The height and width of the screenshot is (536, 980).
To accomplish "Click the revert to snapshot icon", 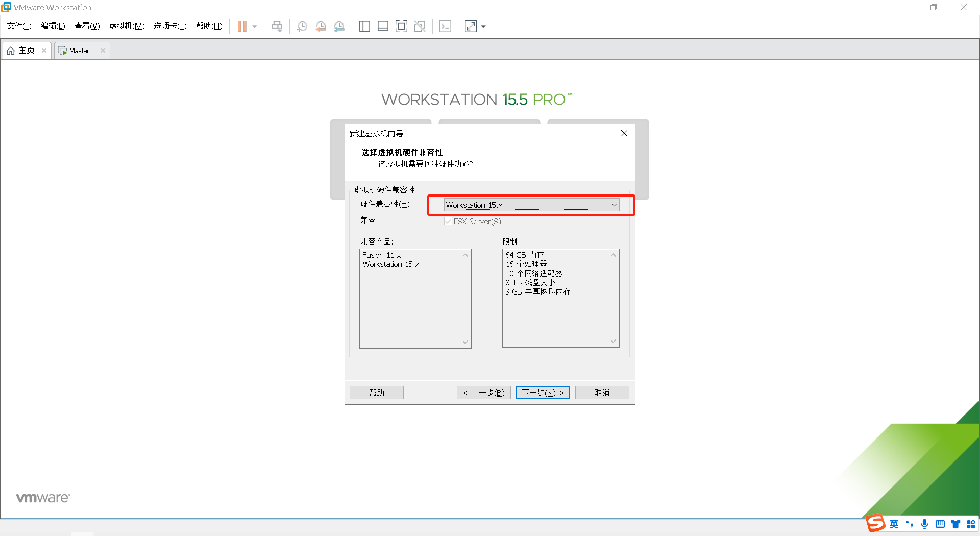I will [x=321, y=27].
